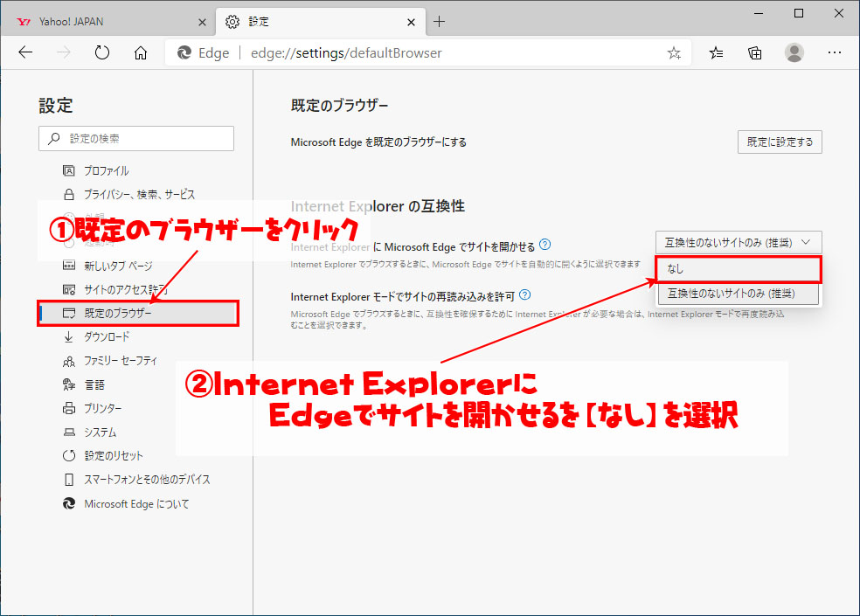Image resolution: width=860 pixels, height=616 pixels.
Task: Click the 設定のリセット reset icon
Action: click(68, 456)
